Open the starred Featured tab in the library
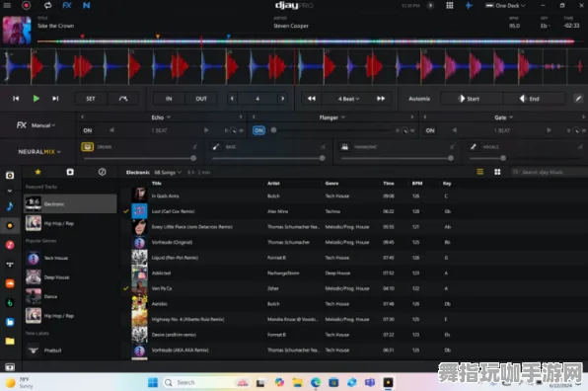588x391 pixels. click(x=37, y=172)
